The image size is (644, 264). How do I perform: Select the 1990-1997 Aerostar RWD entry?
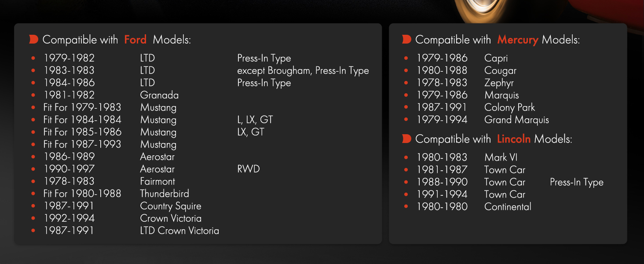pos(145,169)
